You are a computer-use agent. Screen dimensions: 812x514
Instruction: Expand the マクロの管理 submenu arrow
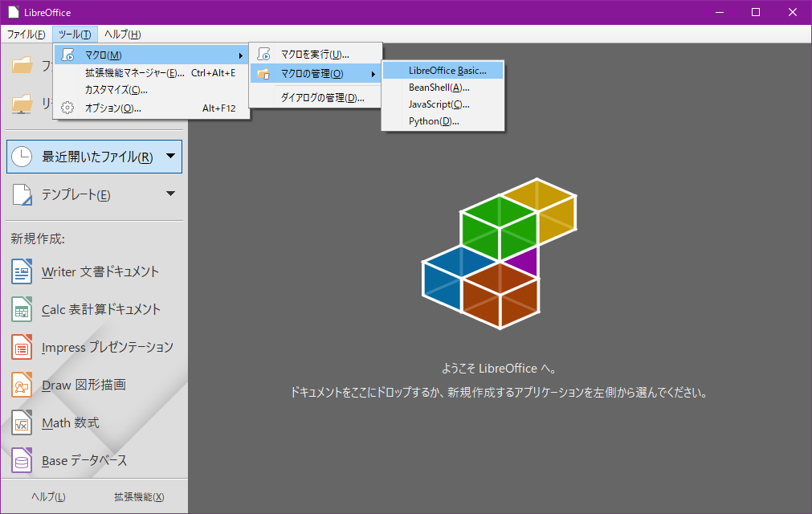pos(373,75)
